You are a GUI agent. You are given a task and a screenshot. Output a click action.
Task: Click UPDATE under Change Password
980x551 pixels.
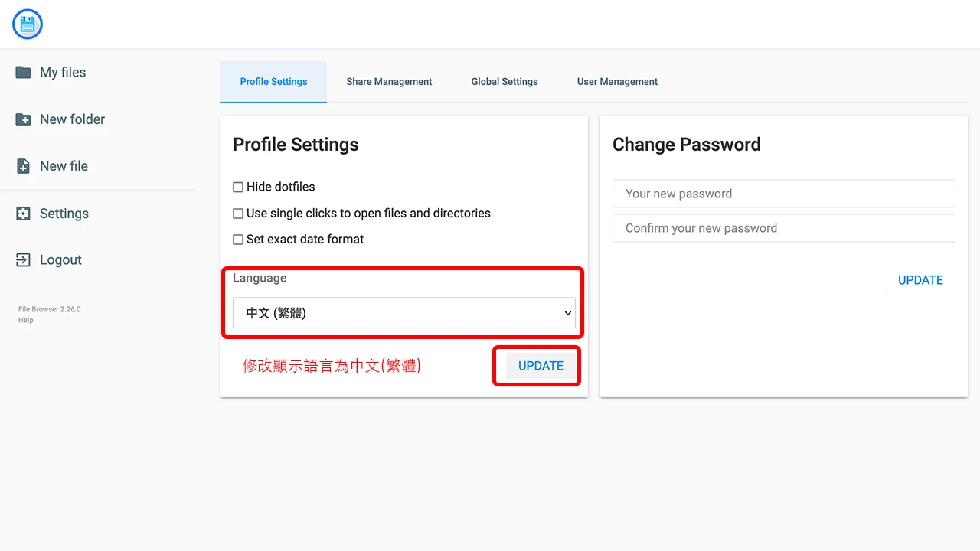tap(920, 280)
